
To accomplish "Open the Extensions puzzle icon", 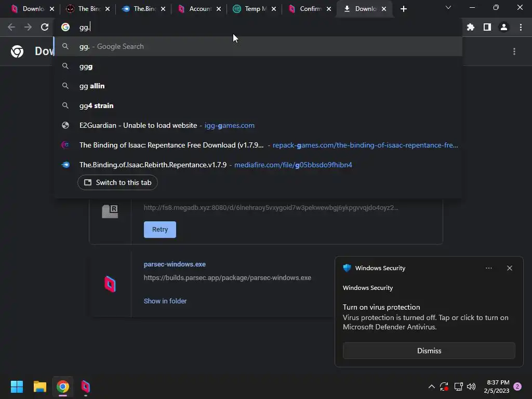I will [471, 27].
